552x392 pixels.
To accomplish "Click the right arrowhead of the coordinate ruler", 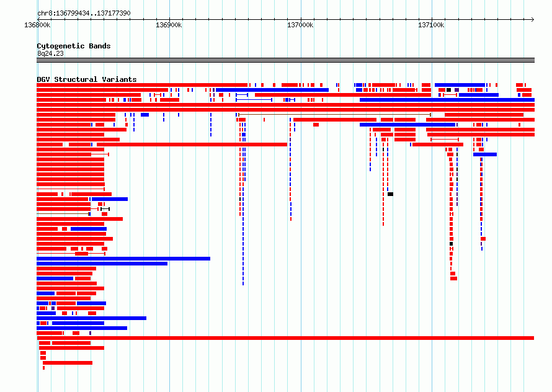I will point(533,19).
